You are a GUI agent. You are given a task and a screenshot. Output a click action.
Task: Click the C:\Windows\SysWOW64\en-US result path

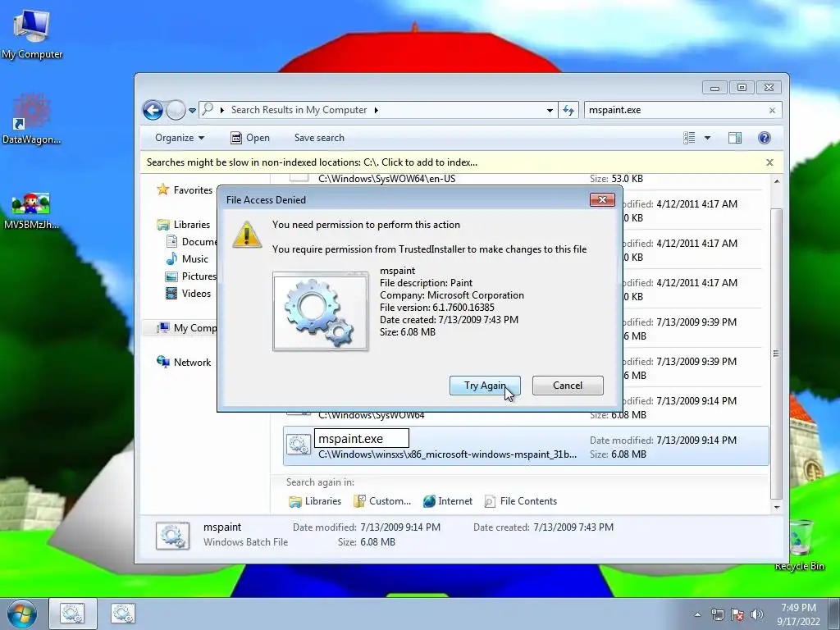[x=387, y=178]
